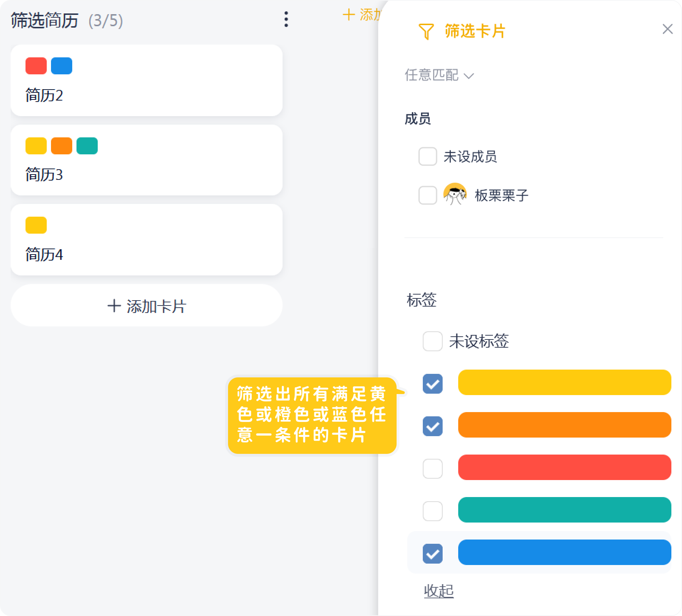This screenshot has width=682, height=616.
Task: Click the yellow label on 简历4
Action: pos(36,225)
